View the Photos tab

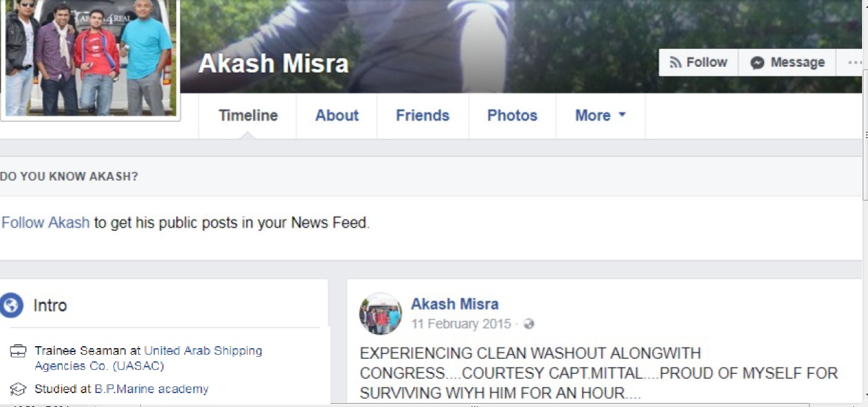[x=512, y=115]
